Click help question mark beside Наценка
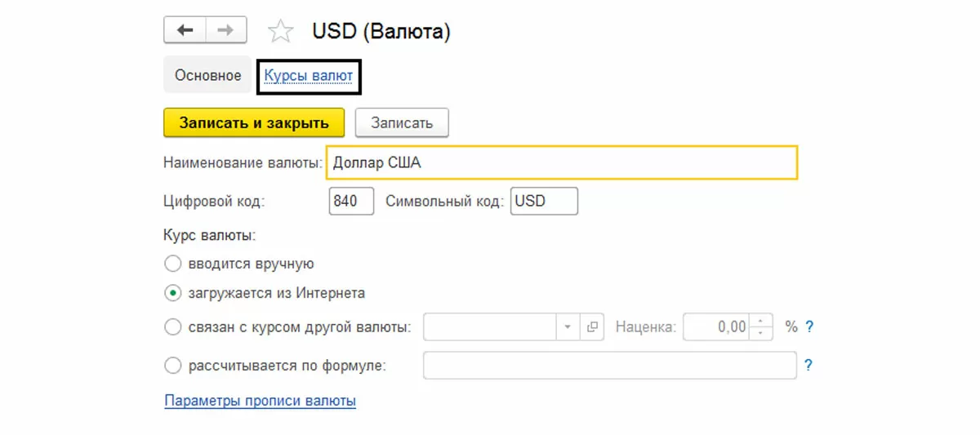 tap(809, 327)
